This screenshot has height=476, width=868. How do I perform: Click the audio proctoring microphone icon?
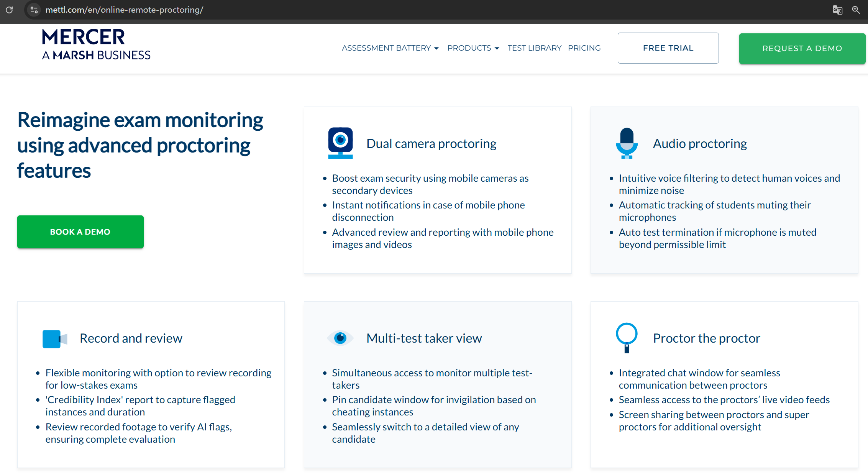point(627,143)
